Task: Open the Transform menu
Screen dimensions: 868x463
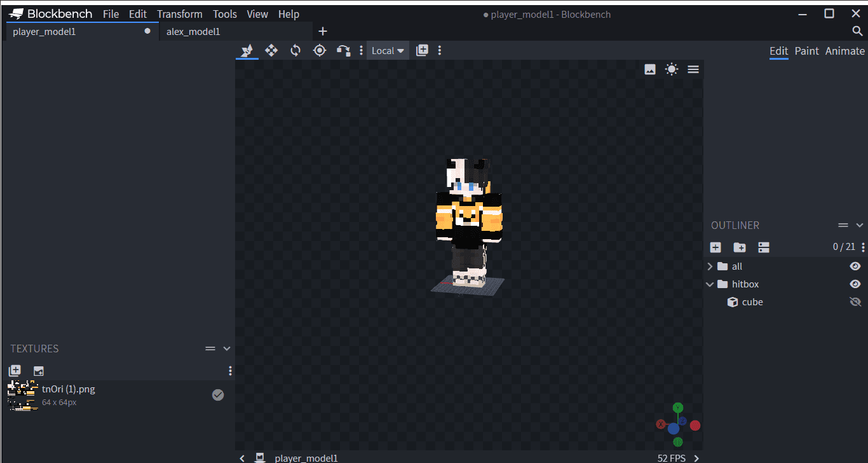Action: pyautogui.click(x=179, y=14)
